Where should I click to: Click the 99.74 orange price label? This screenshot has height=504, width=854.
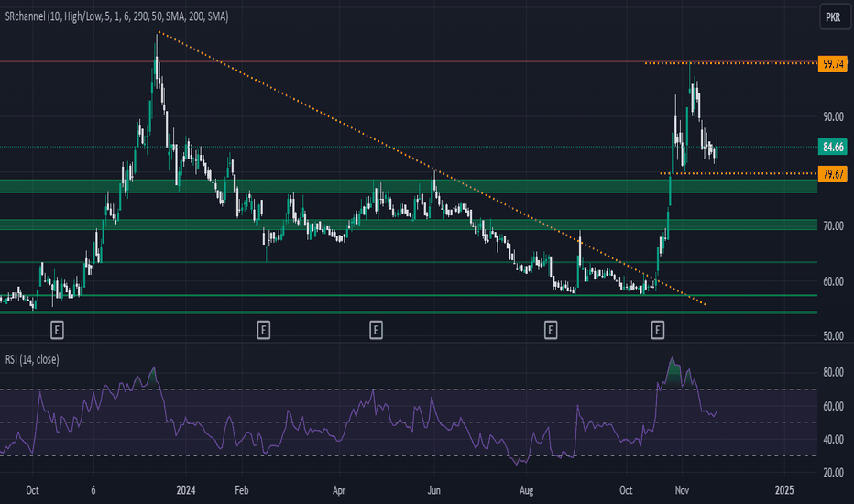pos(832,64)
